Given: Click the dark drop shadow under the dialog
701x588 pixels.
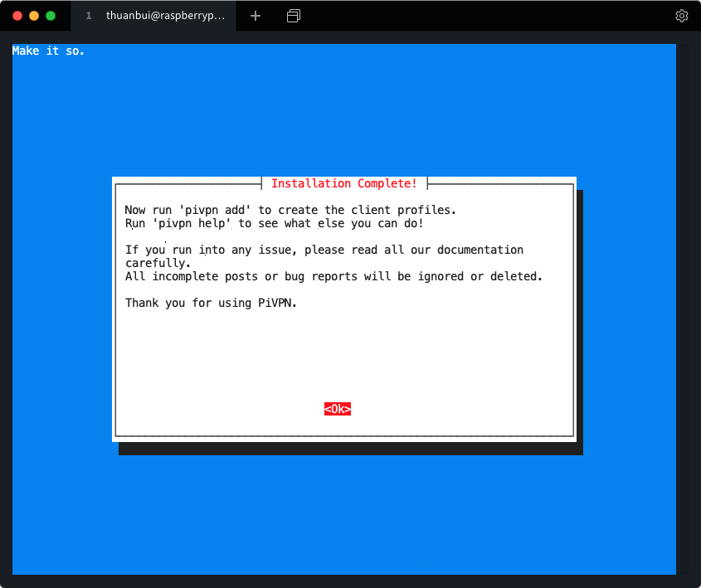Looking at the screenshot, I should pyautogui.click(x=348, y=449).
